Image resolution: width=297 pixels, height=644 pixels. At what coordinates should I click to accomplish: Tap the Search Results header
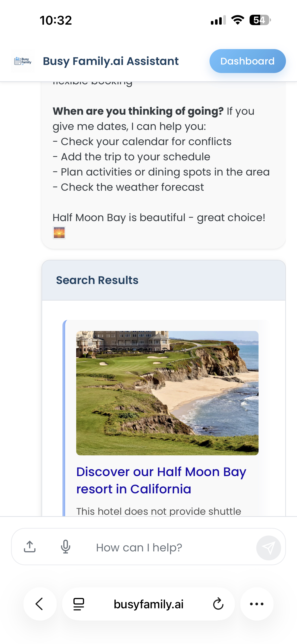(x=97, y=280)
